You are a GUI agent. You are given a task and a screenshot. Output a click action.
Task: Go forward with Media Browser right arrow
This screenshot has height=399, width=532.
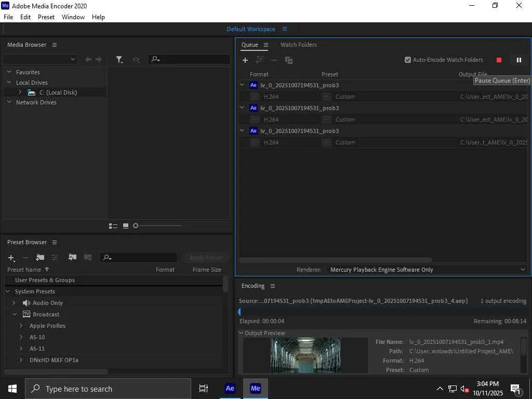click(99, 59)
